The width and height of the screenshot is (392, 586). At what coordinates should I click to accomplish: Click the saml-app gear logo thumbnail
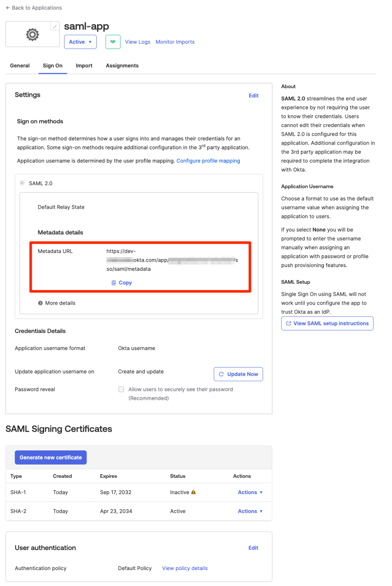pos(32,34)
